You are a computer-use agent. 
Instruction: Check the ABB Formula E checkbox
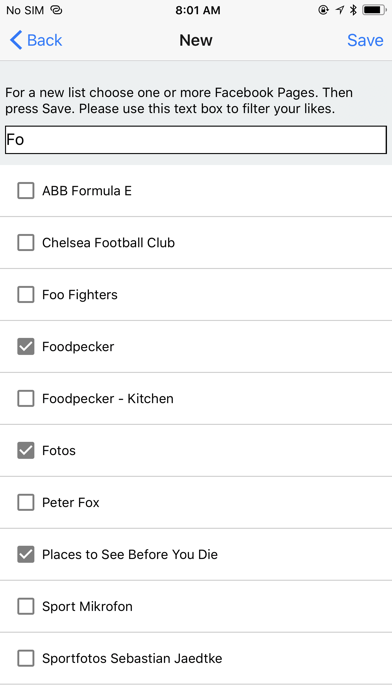tap(26, 191)
